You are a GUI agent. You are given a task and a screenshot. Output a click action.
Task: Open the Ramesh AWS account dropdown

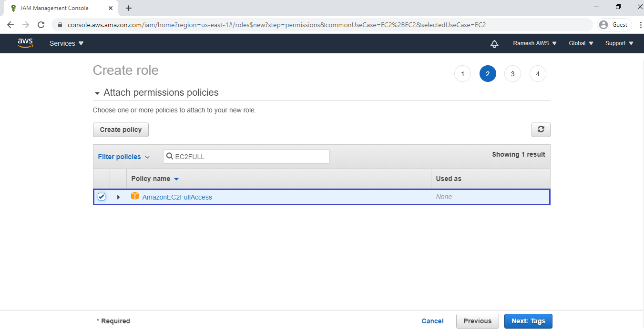(534, 43)
